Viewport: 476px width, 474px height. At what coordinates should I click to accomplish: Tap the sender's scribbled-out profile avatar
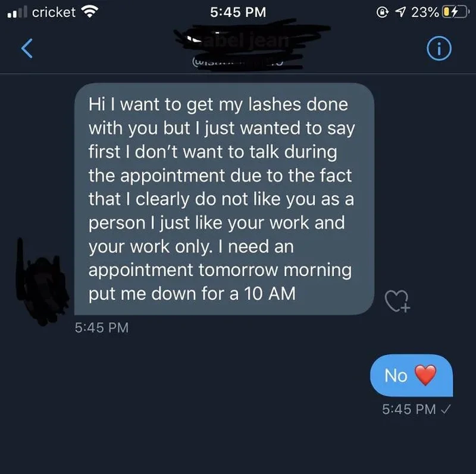(x=42, y=282)
